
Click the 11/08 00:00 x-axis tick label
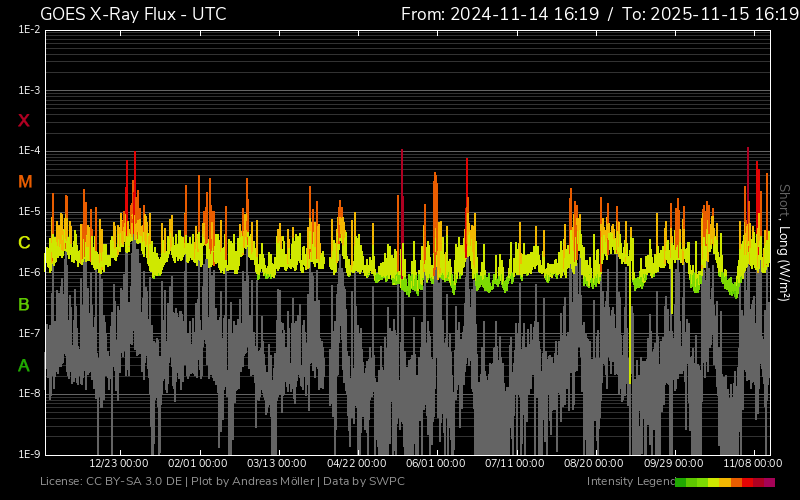coord(752,464)
